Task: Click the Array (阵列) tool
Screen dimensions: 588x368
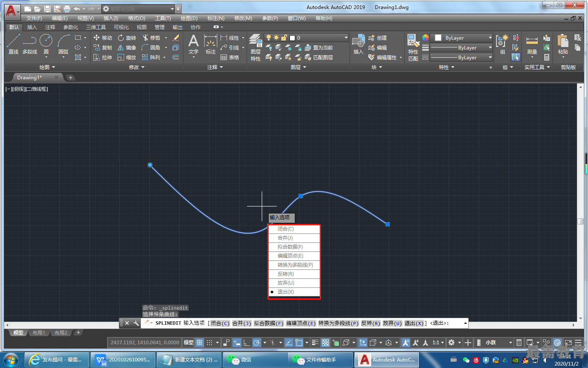Action: click(151, 57)
